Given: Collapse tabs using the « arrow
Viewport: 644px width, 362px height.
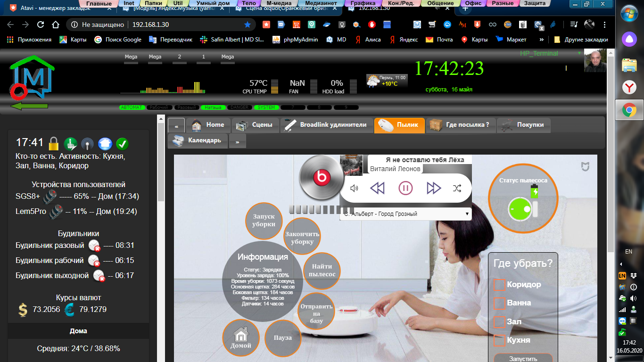Looking at the screenshot, I should [176, 126].
